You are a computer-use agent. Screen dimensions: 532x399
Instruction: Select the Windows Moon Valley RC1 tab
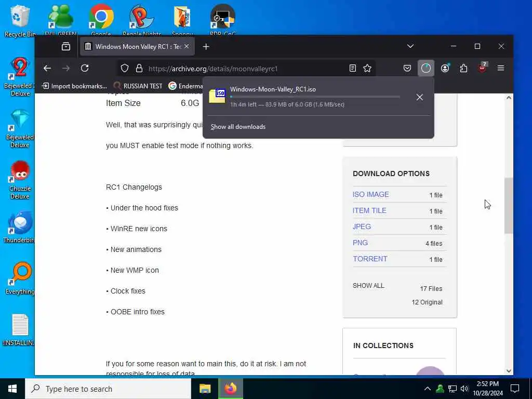click(137, 46)
